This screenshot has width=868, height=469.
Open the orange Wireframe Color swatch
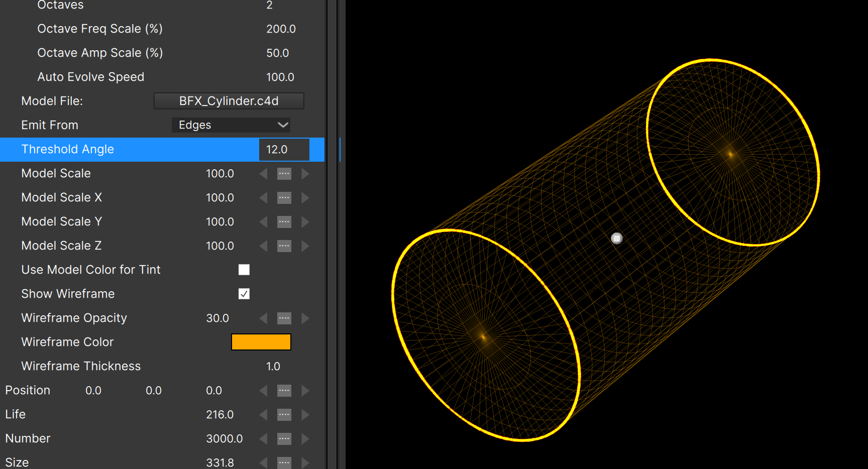coord(261,342)
